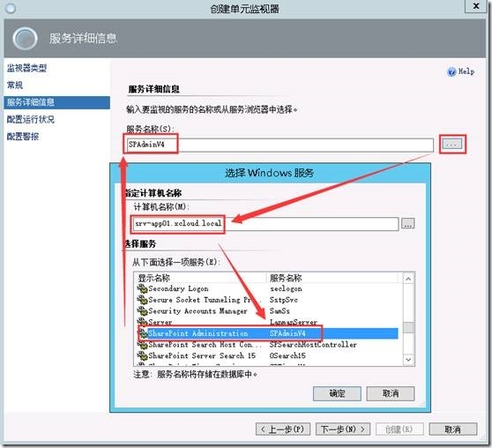492x448 pixels.
Task: Go to the 常规 wizard step
Action: pyautogui.click(x=15, y=85)
